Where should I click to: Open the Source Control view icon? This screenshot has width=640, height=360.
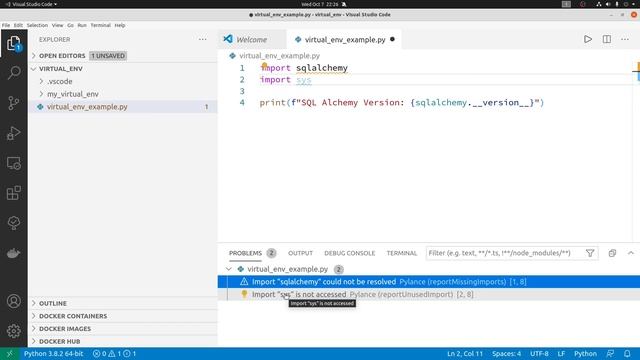click(13, 103)
